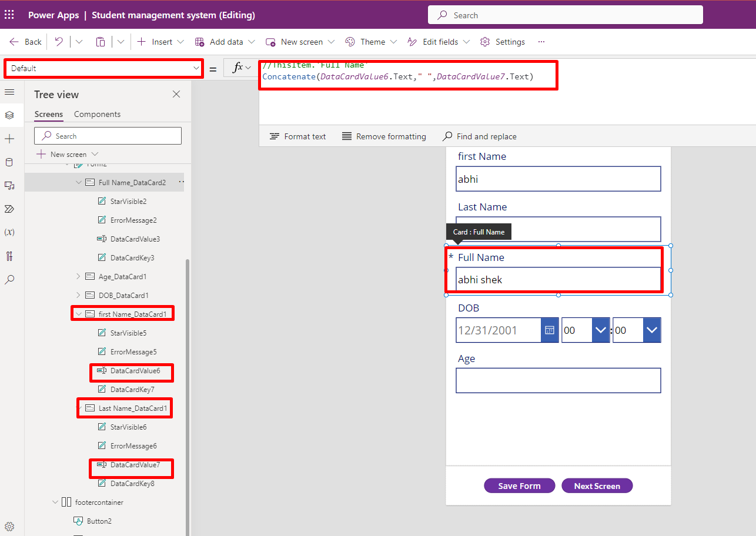
Task: Open the Data cylinder icon in left rail
Action: (9, 162)
